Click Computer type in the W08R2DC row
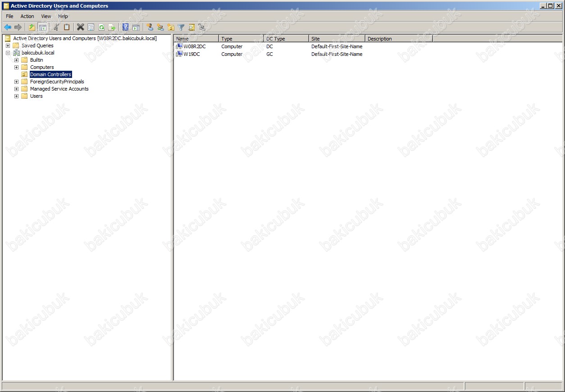565x392 pixels. click(232, 46)
